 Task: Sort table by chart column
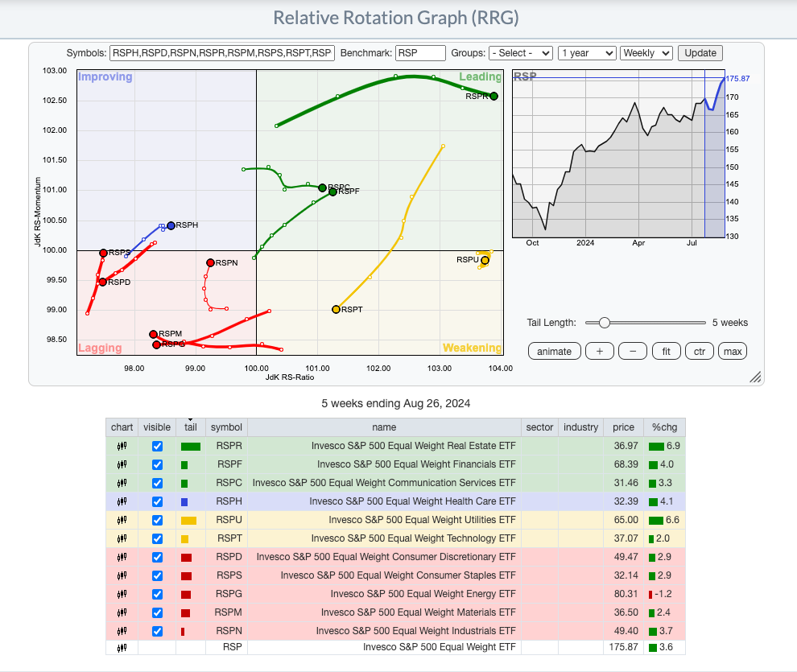tap(122, 427)
